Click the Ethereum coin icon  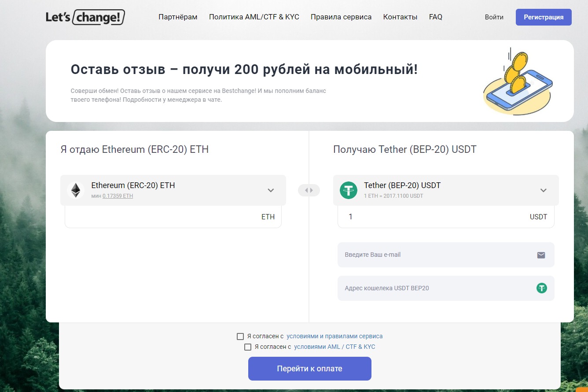[x=76, y=190]
